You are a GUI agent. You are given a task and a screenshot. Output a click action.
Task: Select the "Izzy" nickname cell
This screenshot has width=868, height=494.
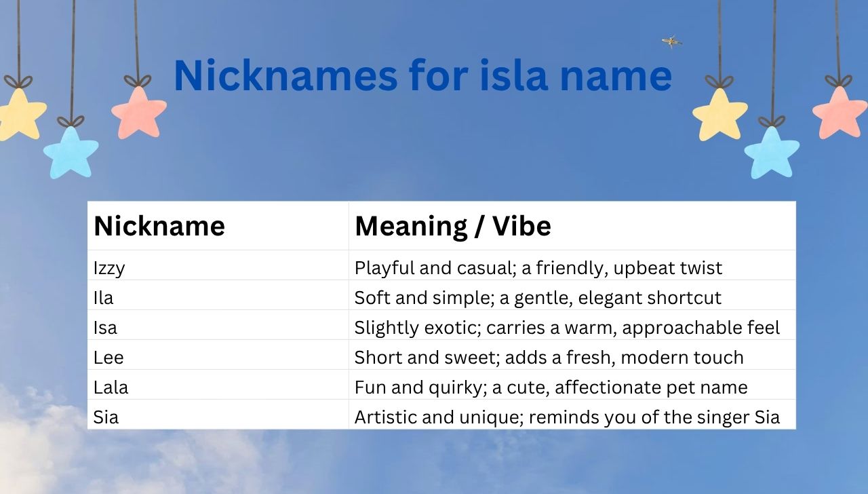pyautogui.click(x=109, y=268)
